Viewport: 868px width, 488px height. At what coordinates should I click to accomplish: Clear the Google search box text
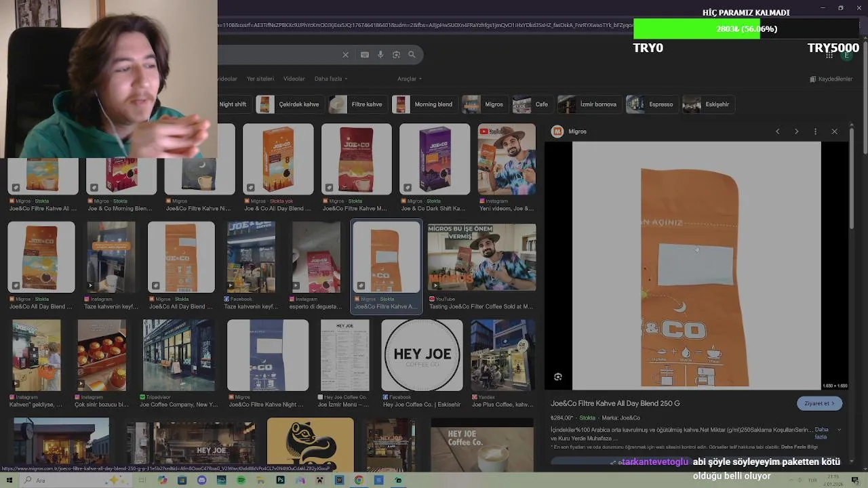pyautogui.click(x=345, y=55)
